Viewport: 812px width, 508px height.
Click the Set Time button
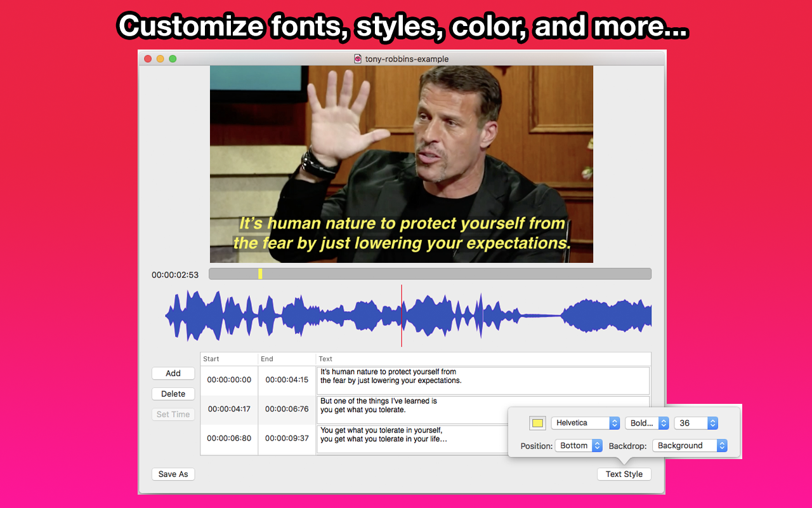[173, 414]
